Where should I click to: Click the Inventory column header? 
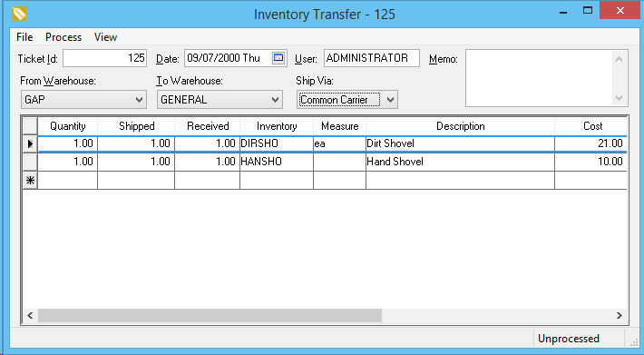pos(277,125)
